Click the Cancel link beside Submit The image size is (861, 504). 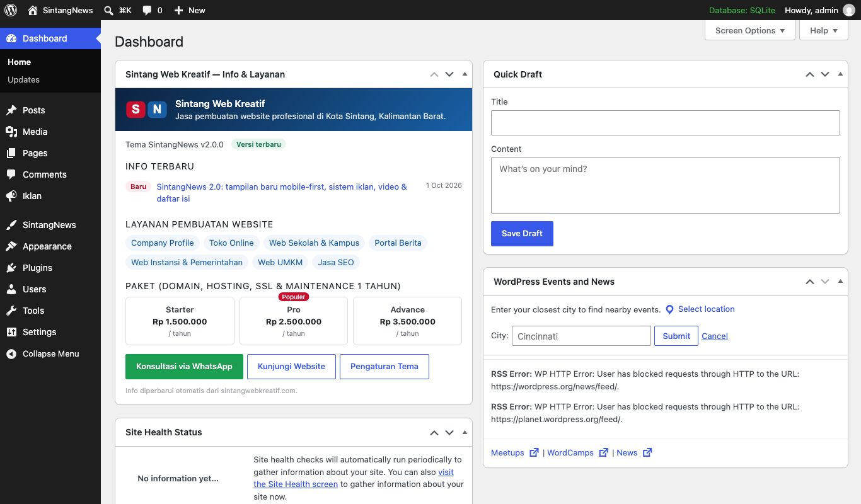point(715,336)
